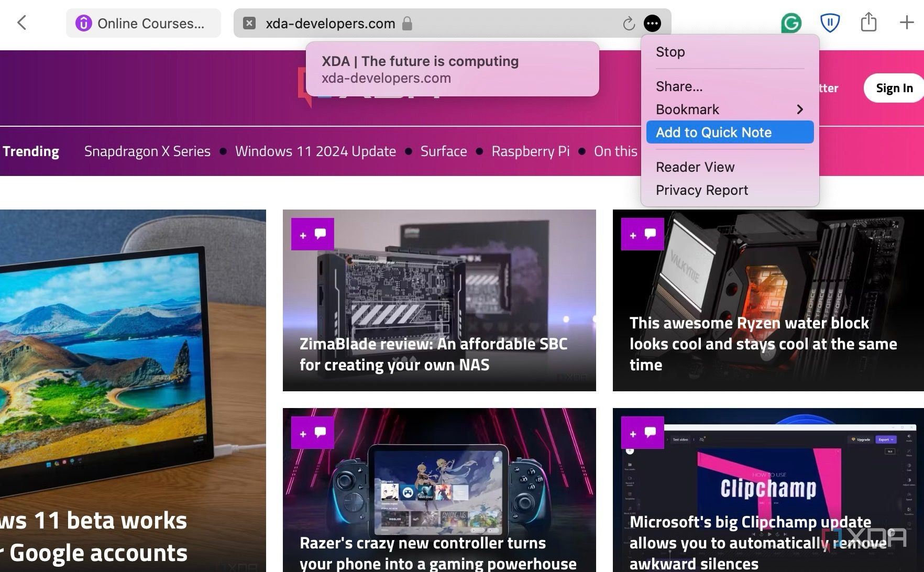Click the three-dot page menu button
924x572 pixels.
652,23
